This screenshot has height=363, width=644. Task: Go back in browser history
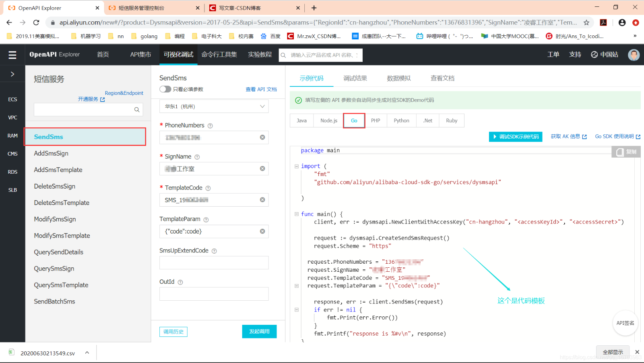9,23
